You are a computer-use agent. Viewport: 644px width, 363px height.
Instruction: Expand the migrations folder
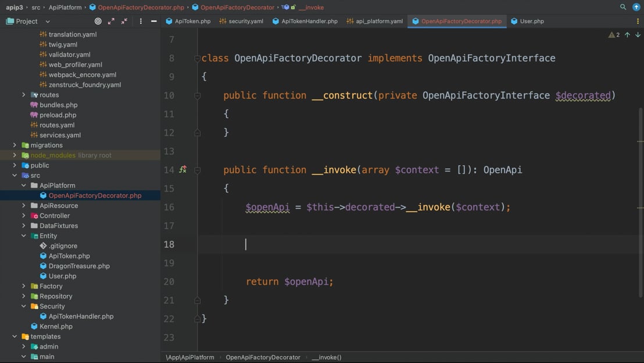[15, 145]
